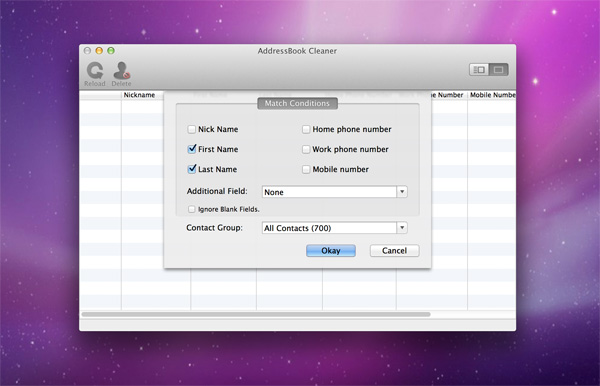Enable the Mobile number checkbox
This screenshot has height=386, width=600.
(x=306, y=169)
